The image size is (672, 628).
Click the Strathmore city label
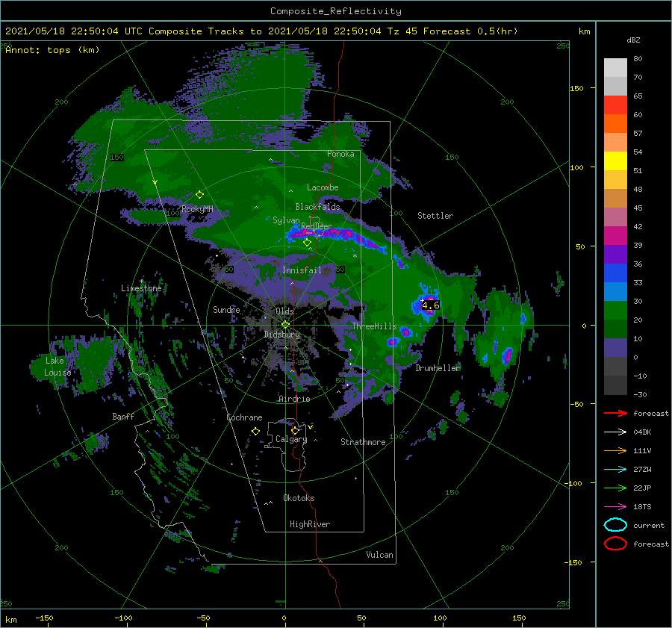[x=363, y=442]
